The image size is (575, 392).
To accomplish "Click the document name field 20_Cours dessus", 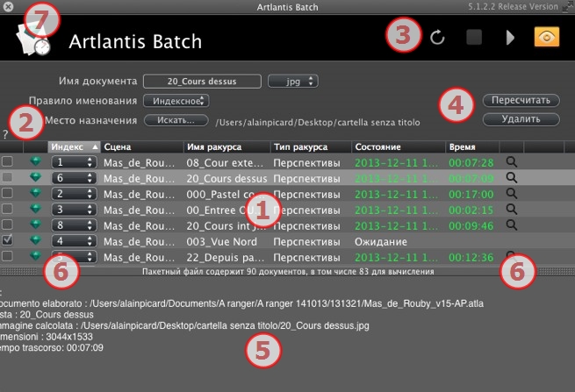I will pos(202,82).
